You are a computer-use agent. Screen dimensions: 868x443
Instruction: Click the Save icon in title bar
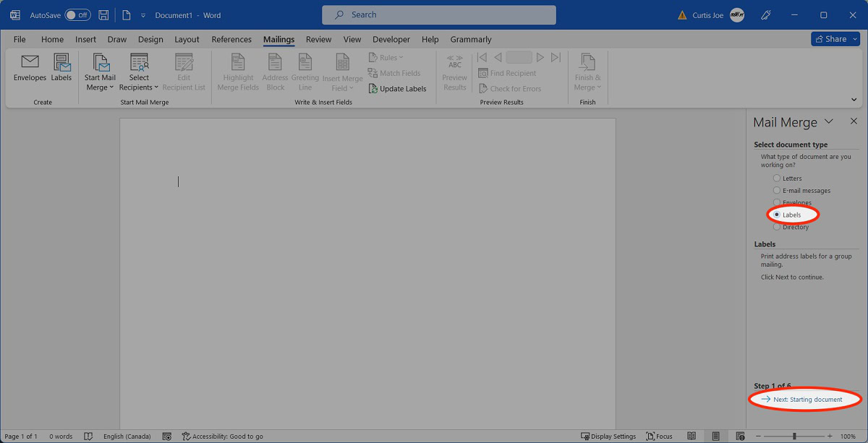click(x=103, y=15)
